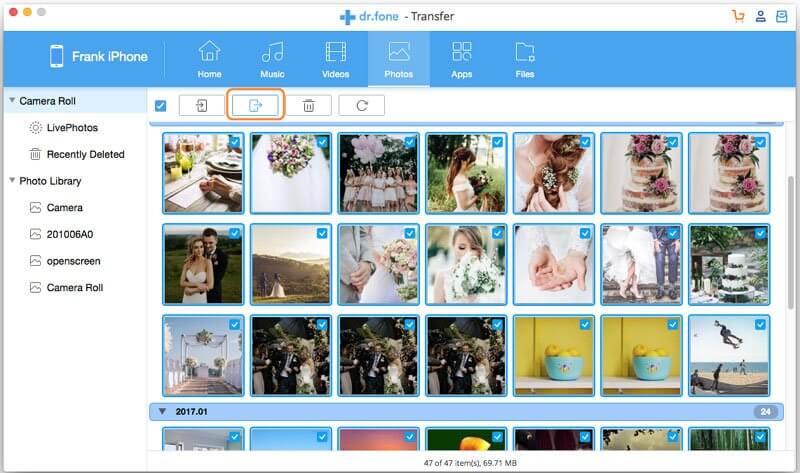Click the Frank iPhone device icon

(x=57, y=56)
